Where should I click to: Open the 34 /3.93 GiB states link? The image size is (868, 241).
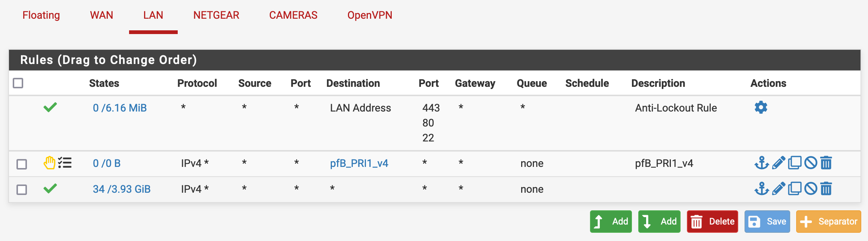122,189
